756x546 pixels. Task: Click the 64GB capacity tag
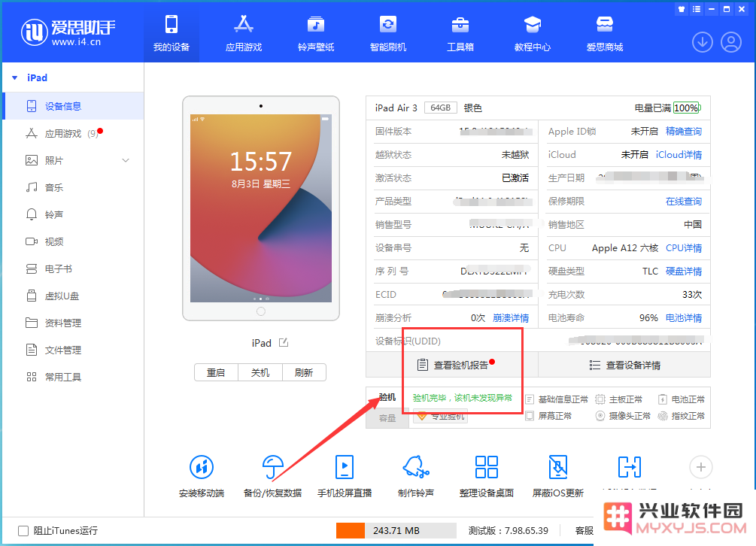point(440,108)
